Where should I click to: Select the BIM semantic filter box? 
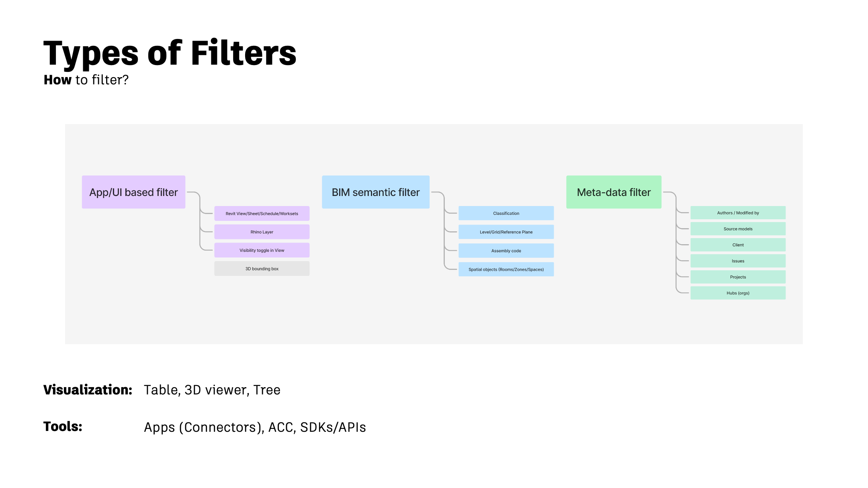tap(376, 192)
